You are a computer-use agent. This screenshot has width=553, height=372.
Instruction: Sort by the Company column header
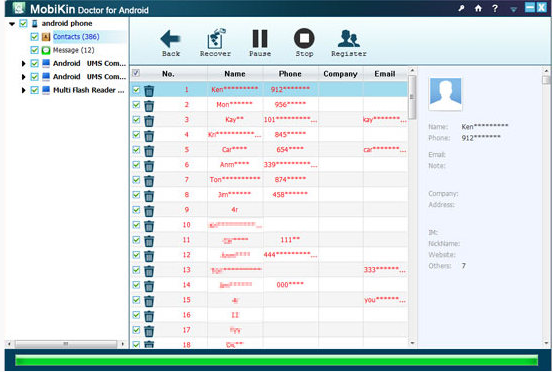340,74
